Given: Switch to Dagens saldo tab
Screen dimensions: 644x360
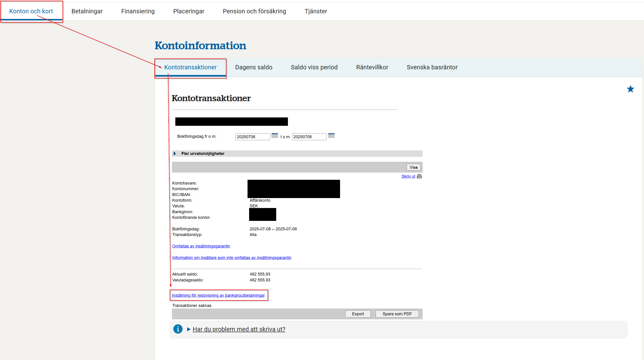Looking at the screenshot, I should pyautogui.click(x=253, y=67).
